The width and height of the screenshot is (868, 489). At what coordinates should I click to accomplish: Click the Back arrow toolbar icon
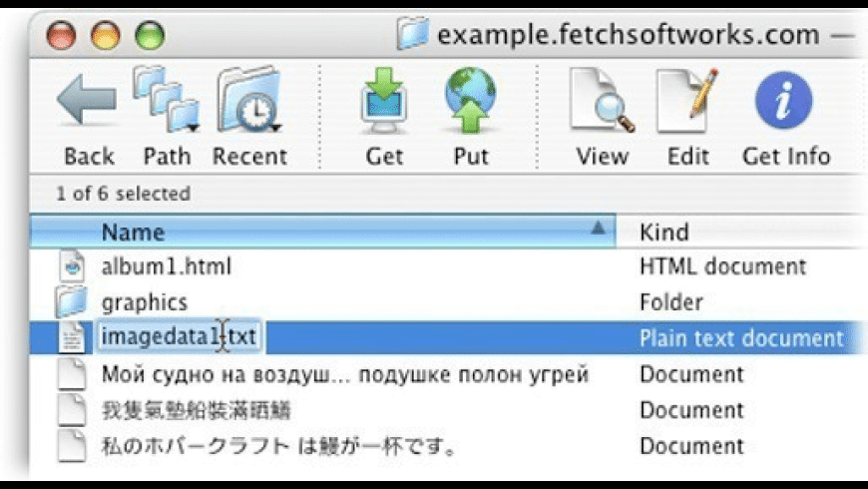coord(89,105)
